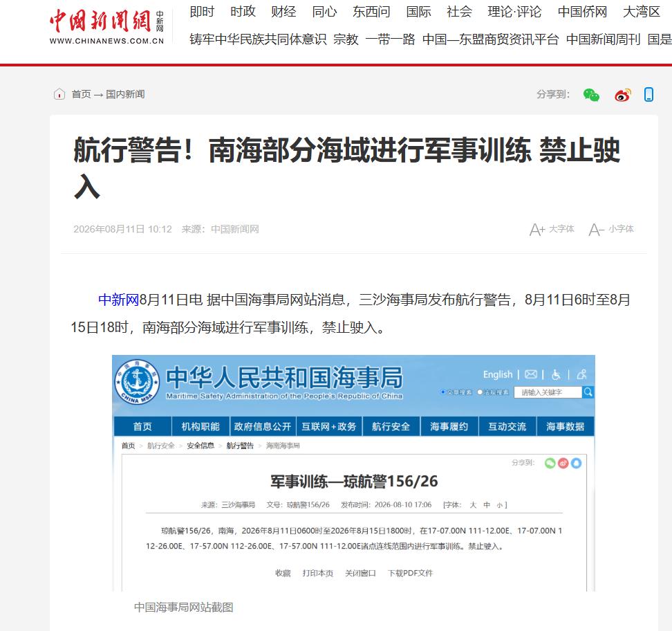Click the 分享到: label
This screenshot has width=672, height=631.
click(553, 94)
